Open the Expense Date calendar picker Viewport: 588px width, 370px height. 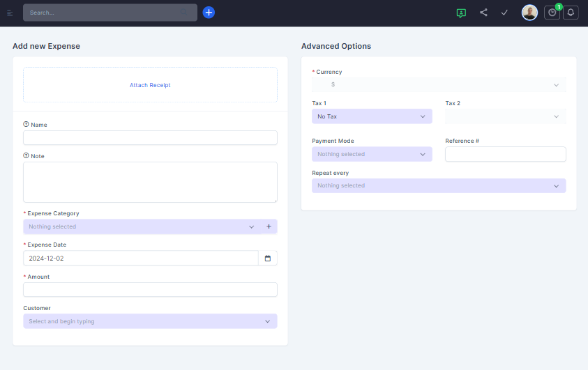coord(268,259)
